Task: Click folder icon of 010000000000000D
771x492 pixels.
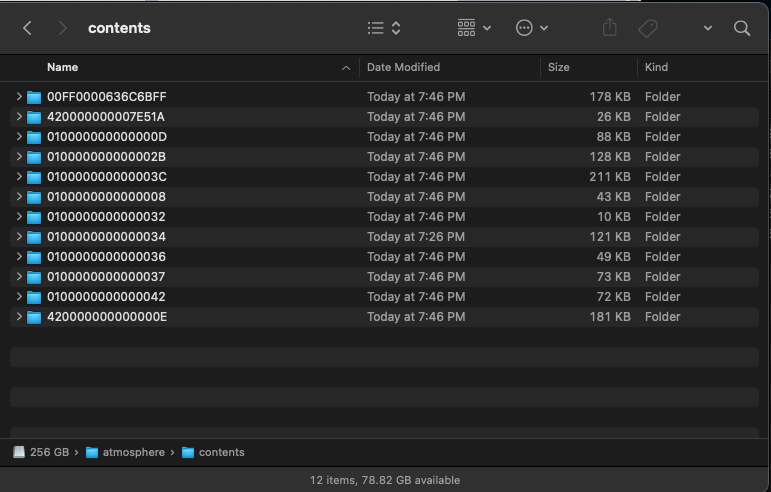Action: pos(34,137)
